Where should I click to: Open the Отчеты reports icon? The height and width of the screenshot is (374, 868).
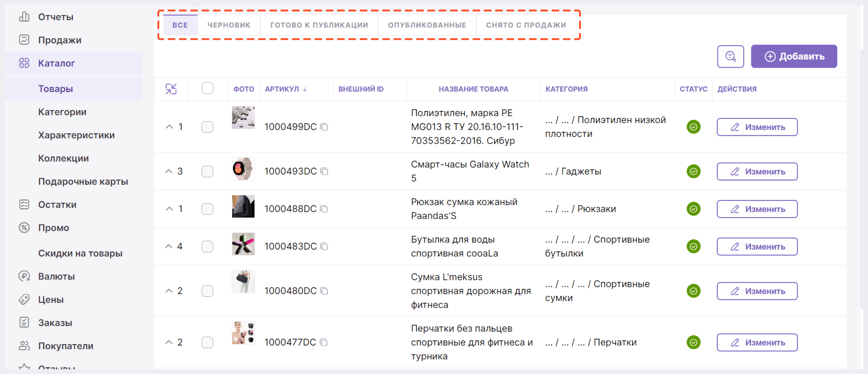[x=24, y=17]
